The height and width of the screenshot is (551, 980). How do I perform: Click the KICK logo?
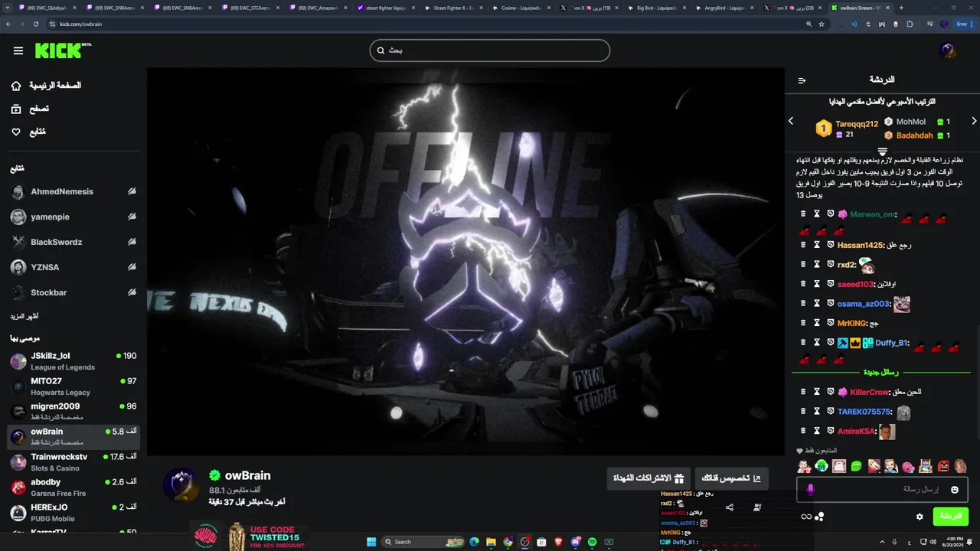63,51
